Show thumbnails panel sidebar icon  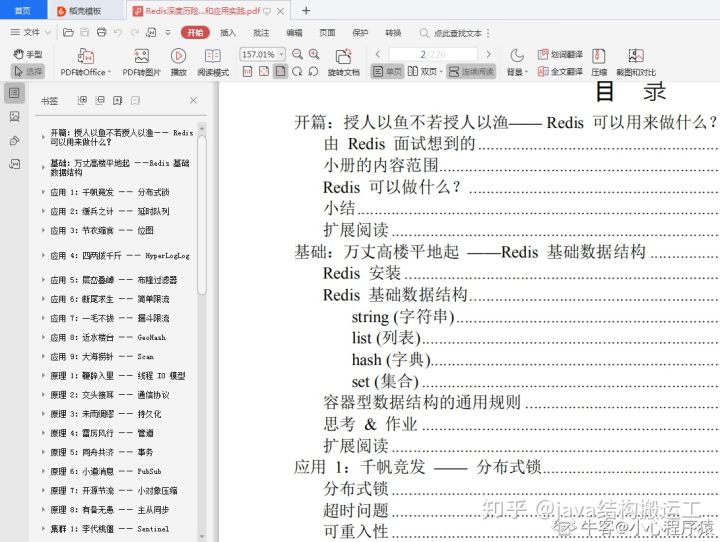pyautogui.click(x=14, y=117)
